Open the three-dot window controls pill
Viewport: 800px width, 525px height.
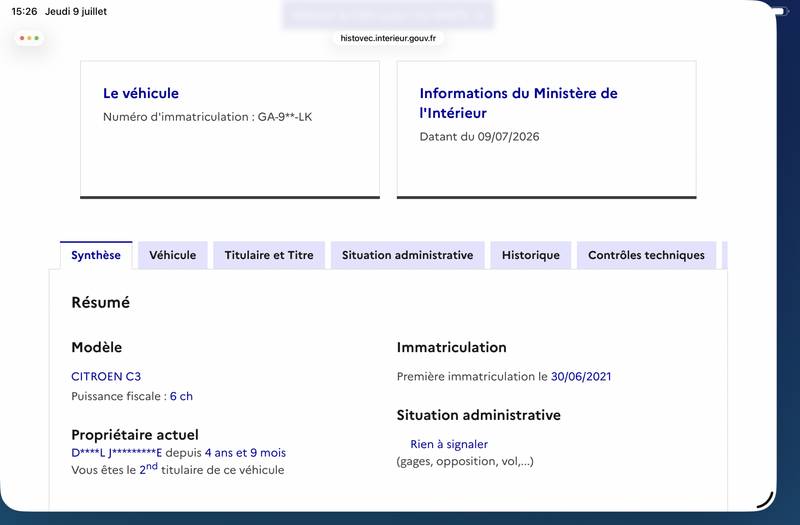point(29,38)
